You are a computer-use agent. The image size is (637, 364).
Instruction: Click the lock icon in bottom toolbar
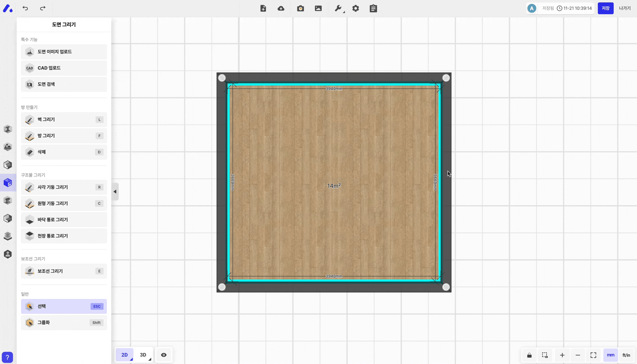point(529,355)
